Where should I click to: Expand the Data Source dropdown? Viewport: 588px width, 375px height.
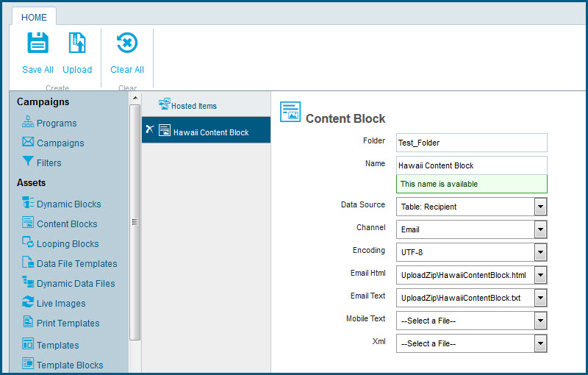point(541,207)
